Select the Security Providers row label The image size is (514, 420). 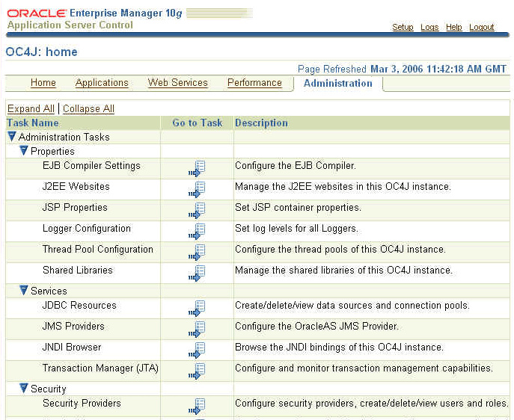click(82, 404)
